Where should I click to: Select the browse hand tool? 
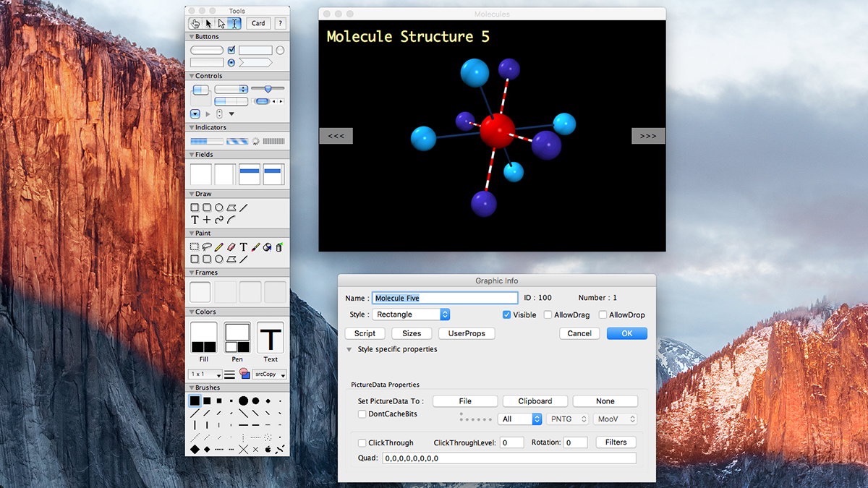point(195,23)
